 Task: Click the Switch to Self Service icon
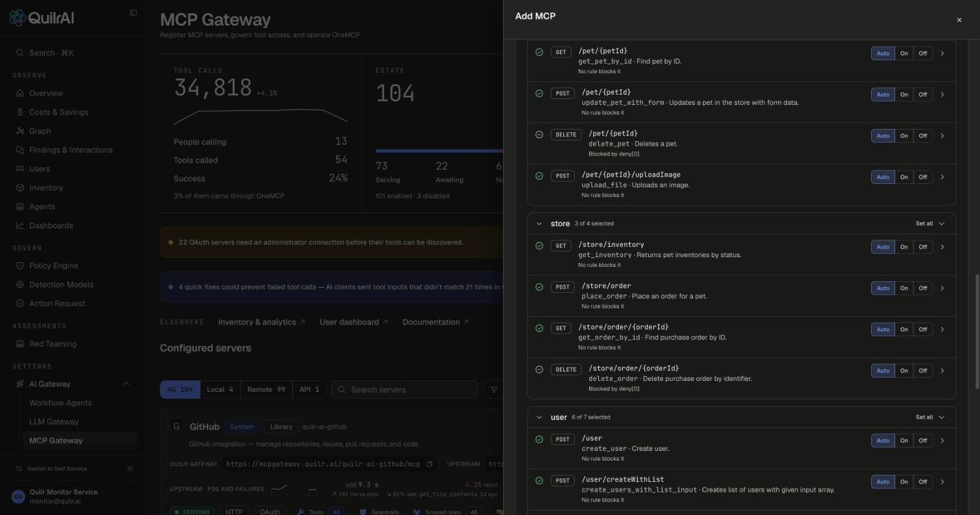click(19, 468)
